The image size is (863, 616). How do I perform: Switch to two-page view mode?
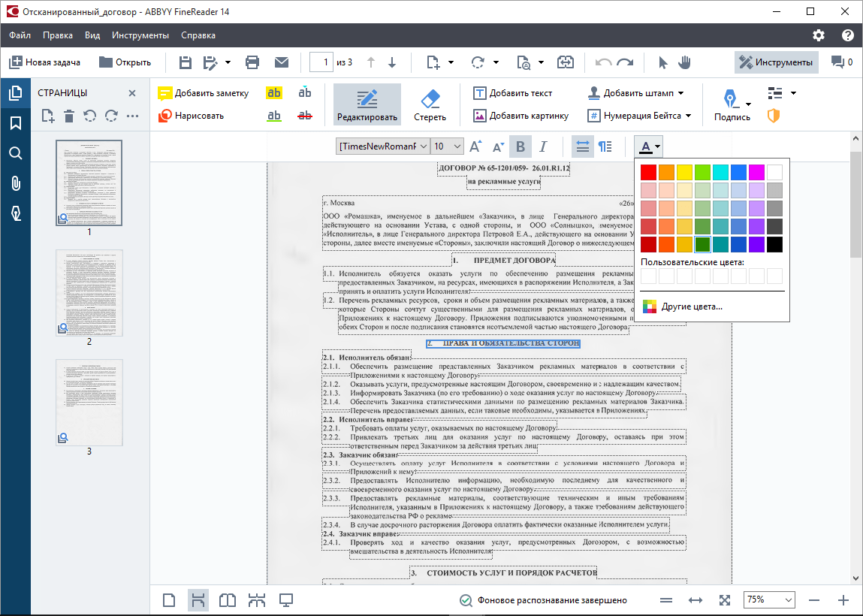coord(228,600)
